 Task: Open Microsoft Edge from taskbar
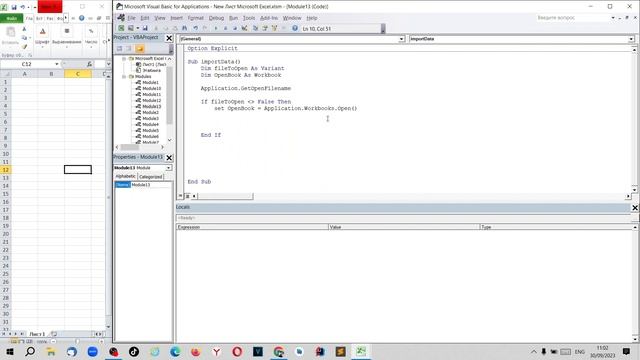coord(176,351)
